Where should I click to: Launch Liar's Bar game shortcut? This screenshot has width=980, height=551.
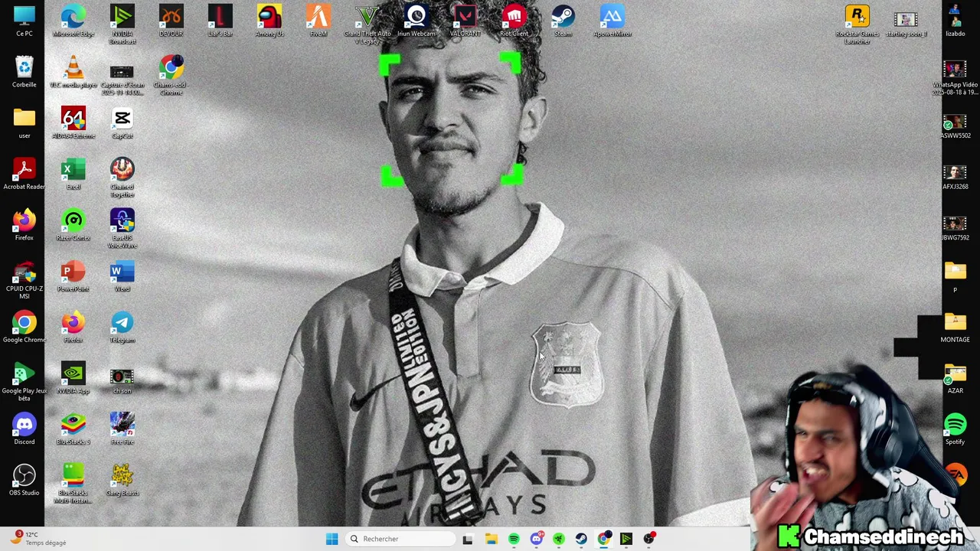[220, 21]
